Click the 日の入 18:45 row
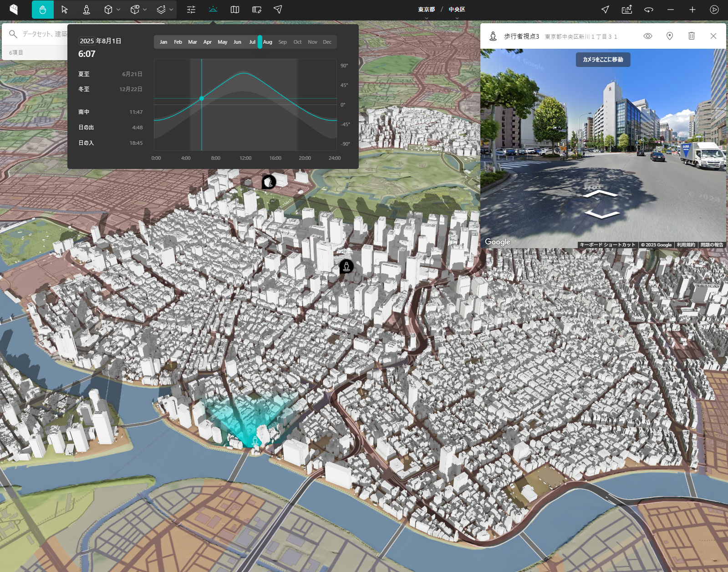 [x=110, y=143]
